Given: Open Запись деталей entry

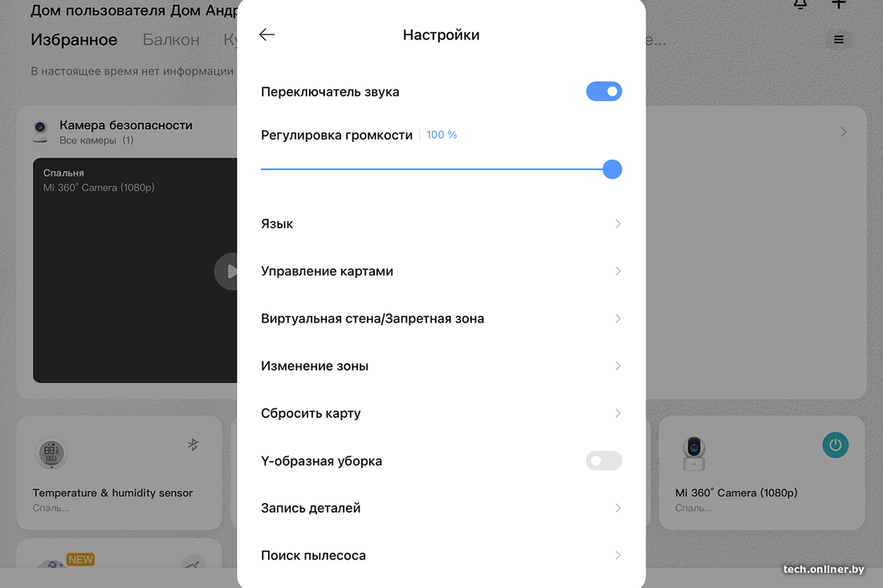Looking at the screenshot, I should coord(441,508).
